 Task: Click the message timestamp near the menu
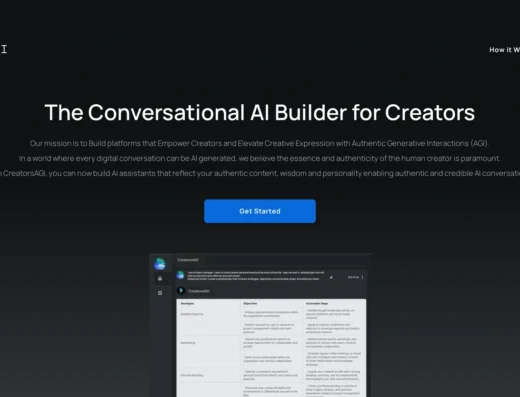353,277
